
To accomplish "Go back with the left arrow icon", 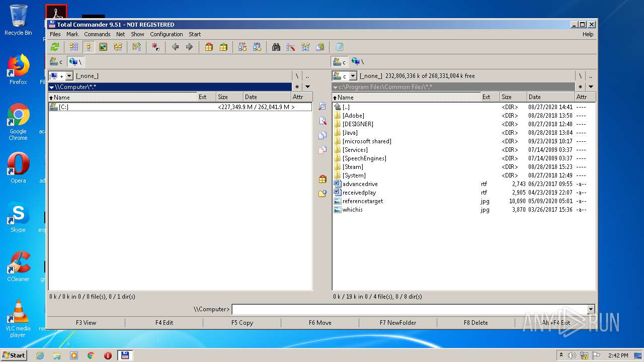I will 175,47.
